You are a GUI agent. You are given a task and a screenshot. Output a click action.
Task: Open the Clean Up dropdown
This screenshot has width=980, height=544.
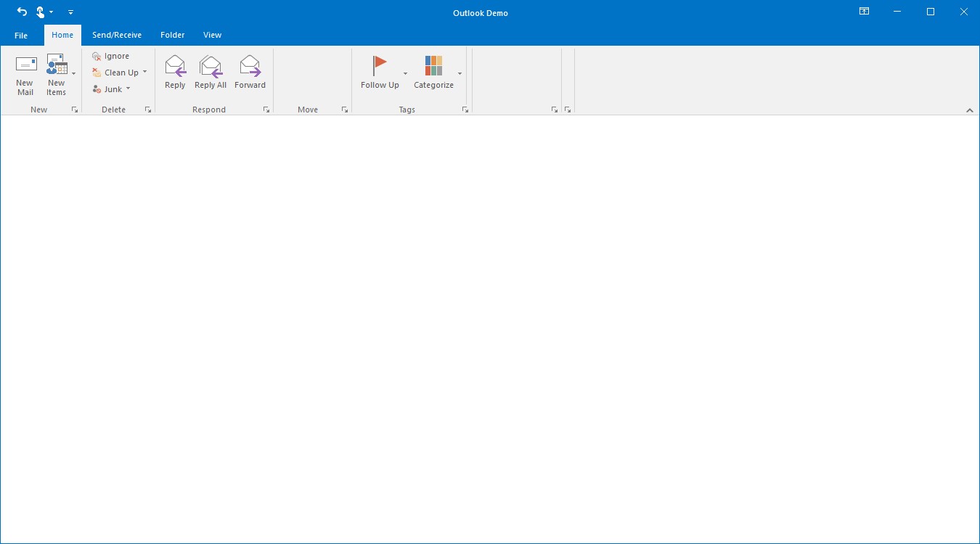coord(144,72)
